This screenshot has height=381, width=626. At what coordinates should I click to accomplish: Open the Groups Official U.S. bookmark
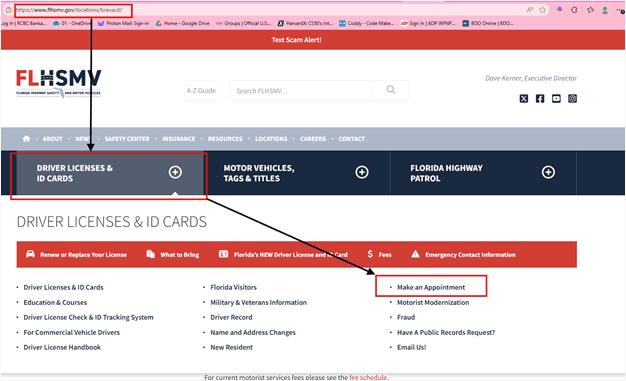pyautogui.click(x=243, y=23)
